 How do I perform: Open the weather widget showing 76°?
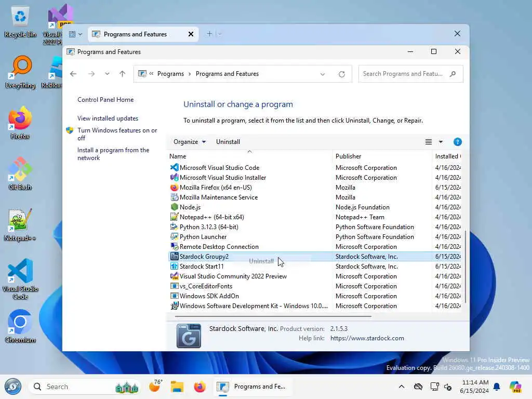coord(155,387)
